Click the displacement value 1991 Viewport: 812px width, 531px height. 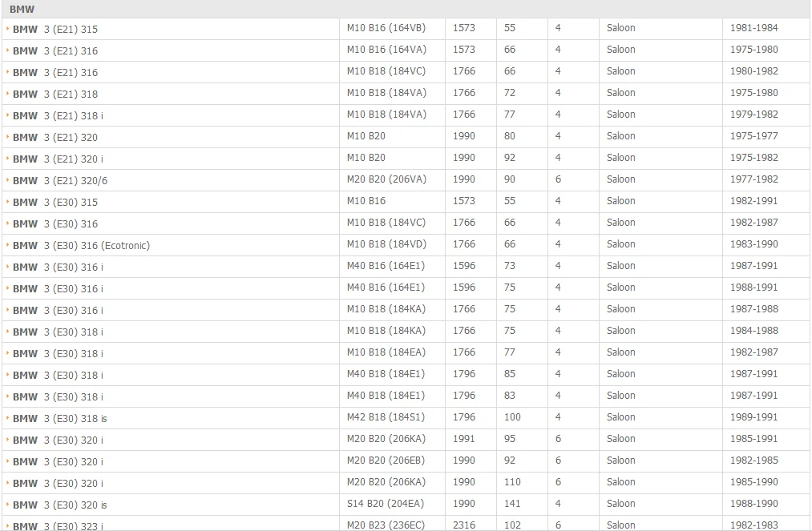pyautogui.click(x=463, y=439)
